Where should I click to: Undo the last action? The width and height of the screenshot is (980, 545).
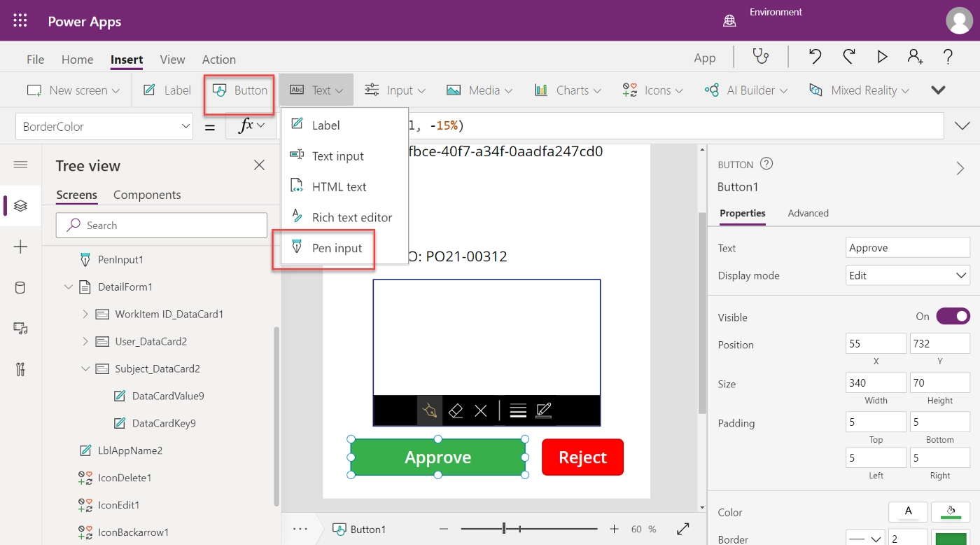[x=815, y=57]
